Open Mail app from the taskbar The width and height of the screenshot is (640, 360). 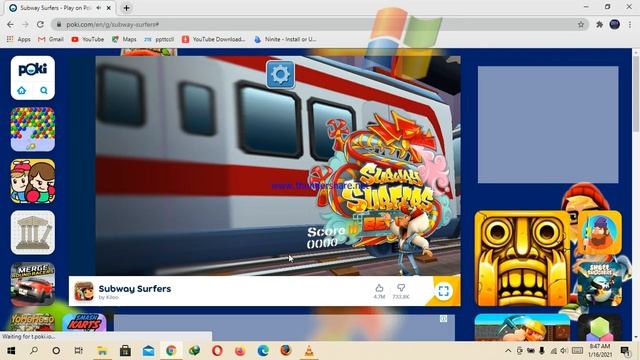pyautogui.click(x=149, y=351)
